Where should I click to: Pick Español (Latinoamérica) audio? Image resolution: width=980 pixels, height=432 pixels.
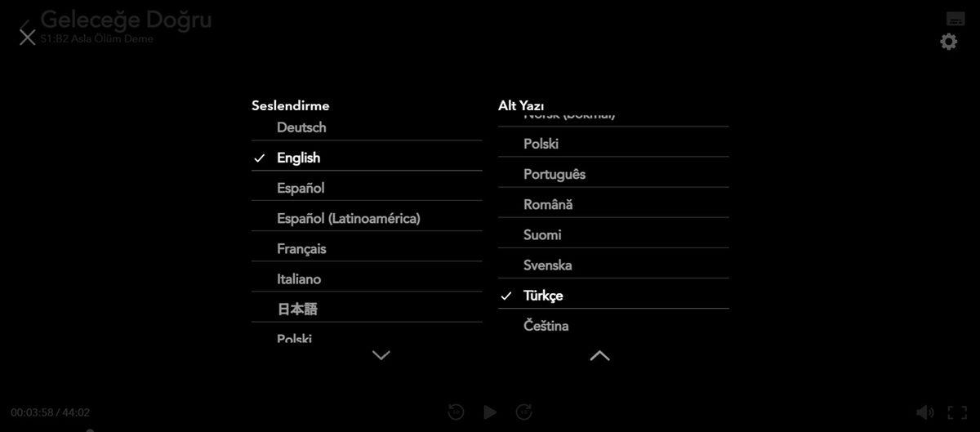click(348, 218)
